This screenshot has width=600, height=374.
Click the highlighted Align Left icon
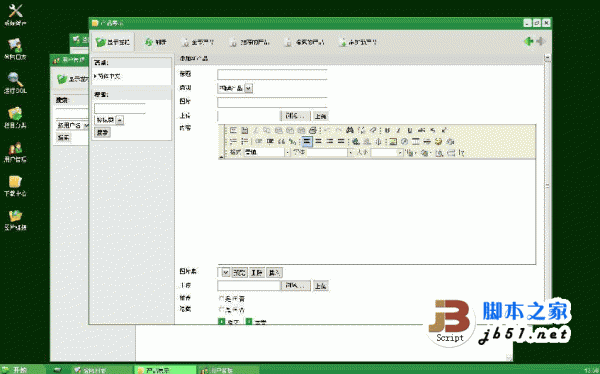[307, 142]
